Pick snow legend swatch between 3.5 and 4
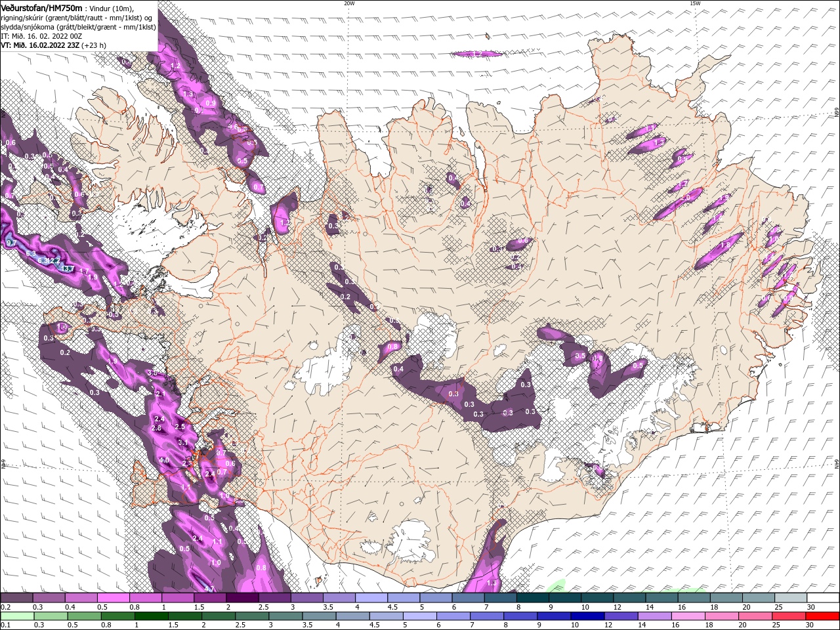This screenshot has width=840, height=630. (x=339, y=598)
